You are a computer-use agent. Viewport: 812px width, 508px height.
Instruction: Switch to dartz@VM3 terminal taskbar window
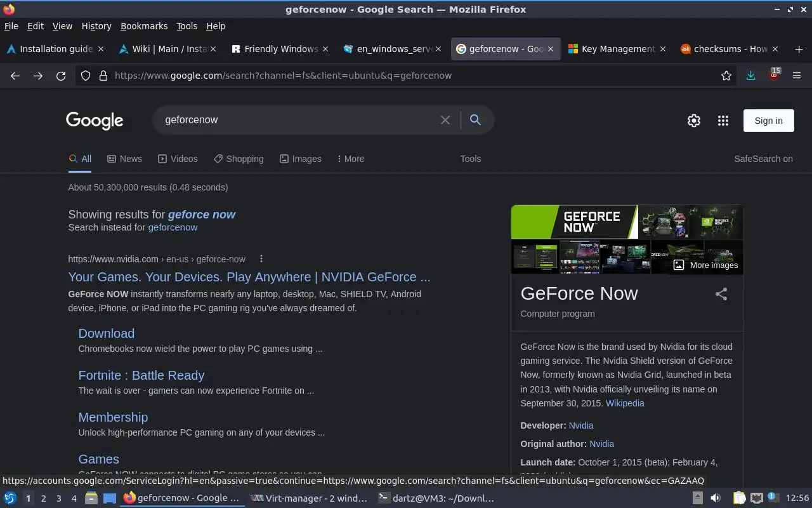[436, 498]
